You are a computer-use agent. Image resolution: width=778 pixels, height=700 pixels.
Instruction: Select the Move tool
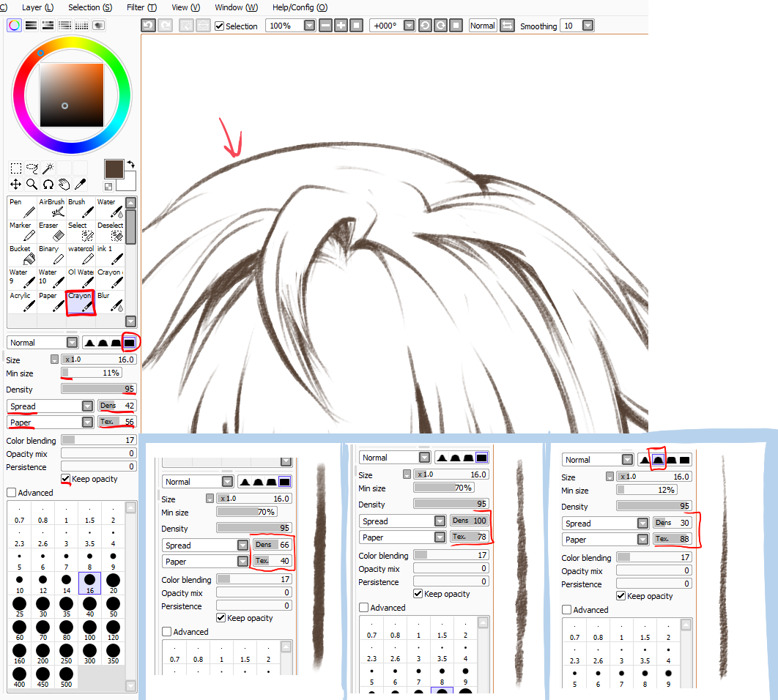[16, 185]
